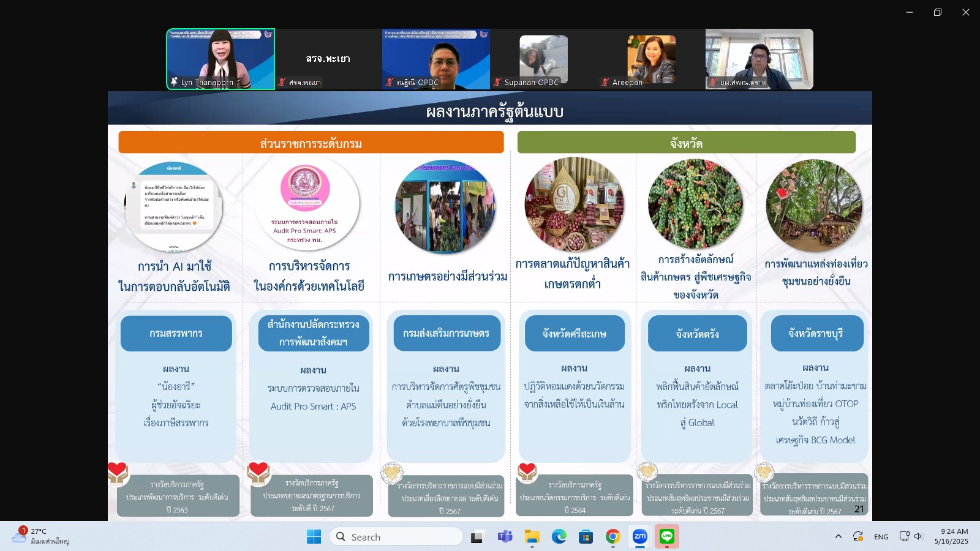Click the muted mic icon on ยผ.สพณ.ตราด
This screenshot has height=551, width=980.
tap(714, 82)
